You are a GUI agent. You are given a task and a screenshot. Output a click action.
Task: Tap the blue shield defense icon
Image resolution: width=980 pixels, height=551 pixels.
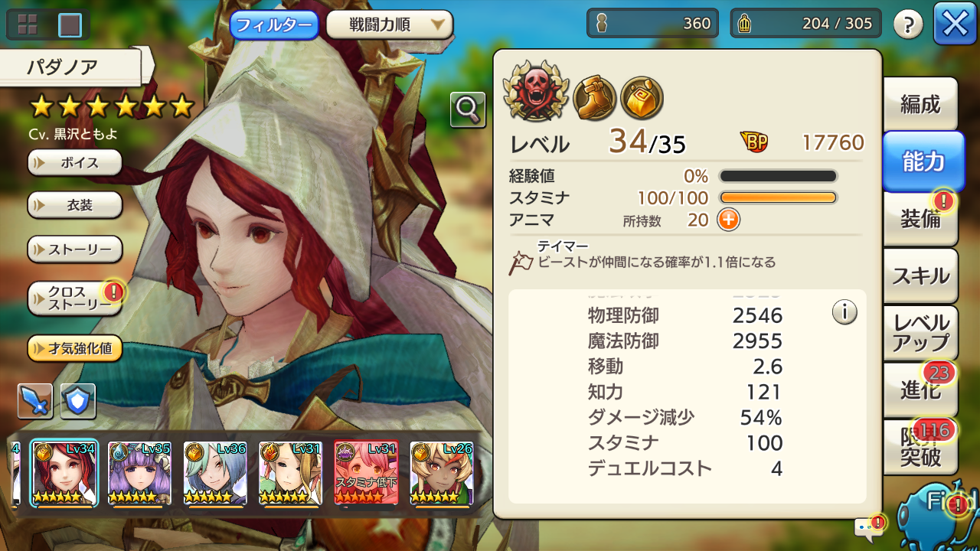pyautogui.click(x=78, y=401)
